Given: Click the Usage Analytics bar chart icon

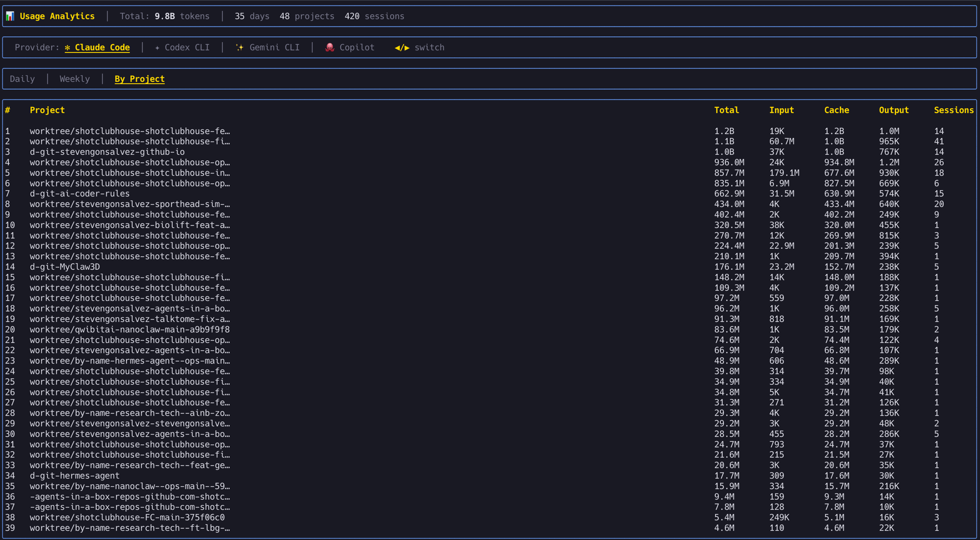Looking at the screenshot, I should (x=9, y=16).
